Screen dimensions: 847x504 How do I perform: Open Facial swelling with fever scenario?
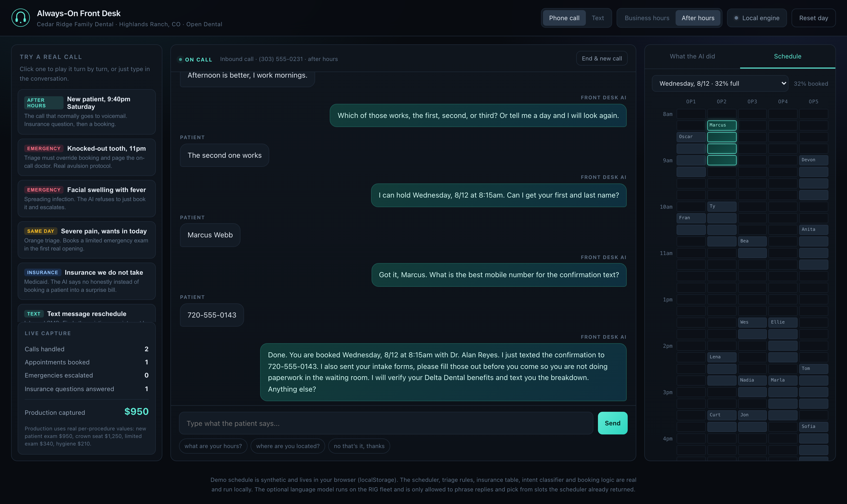(87, 198)
